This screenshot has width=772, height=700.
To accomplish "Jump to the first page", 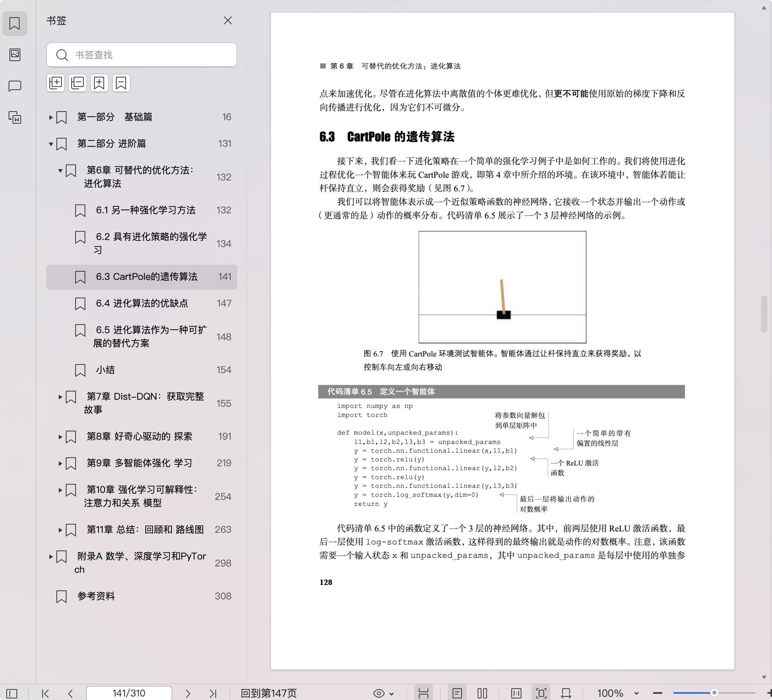I will 45,693.
